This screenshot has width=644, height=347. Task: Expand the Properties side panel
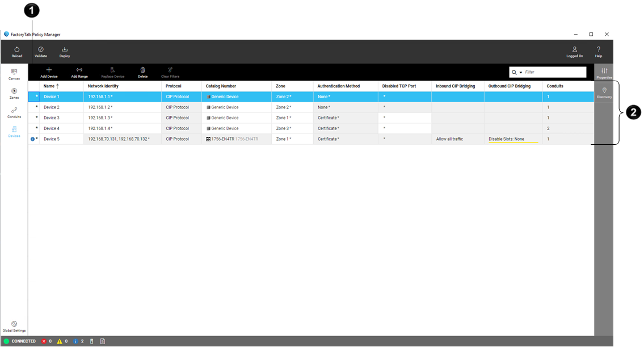(x=604, y=72)
